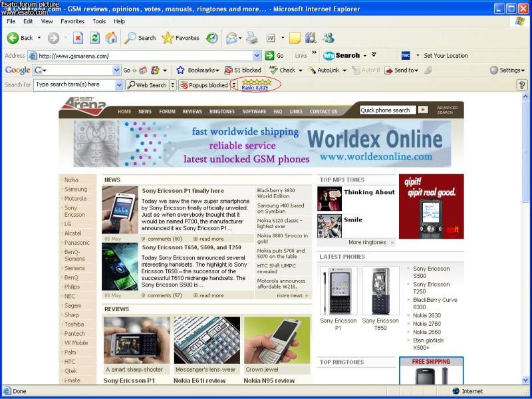Expand the Web Search options arrow

pos(173,85)
